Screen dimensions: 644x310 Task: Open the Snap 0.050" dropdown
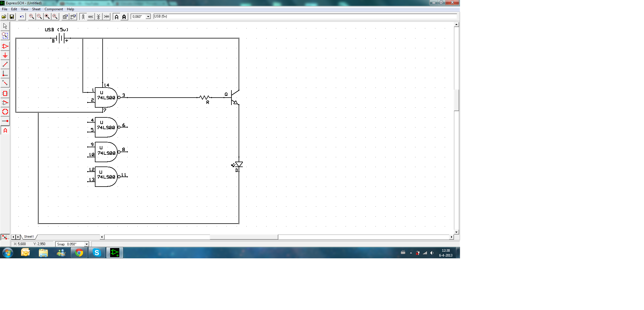tap(86, 244)
